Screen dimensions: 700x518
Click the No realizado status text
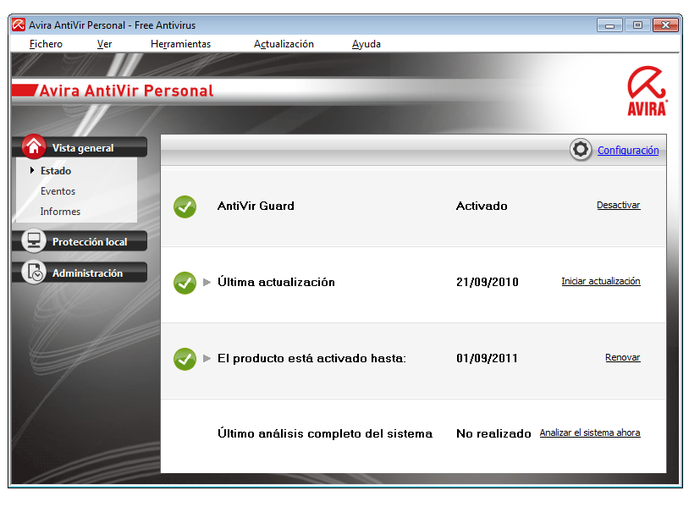tap(494, 434)
